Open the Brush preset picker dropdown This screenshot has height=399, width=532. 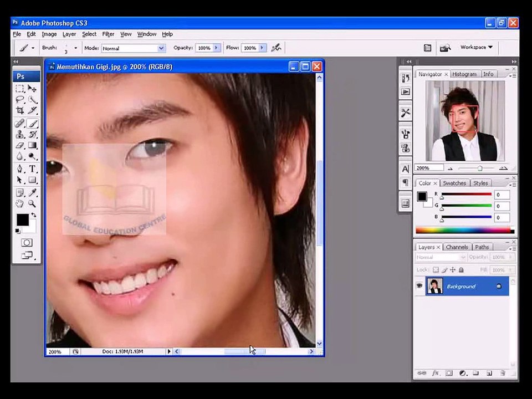click(x=75, y=48)
